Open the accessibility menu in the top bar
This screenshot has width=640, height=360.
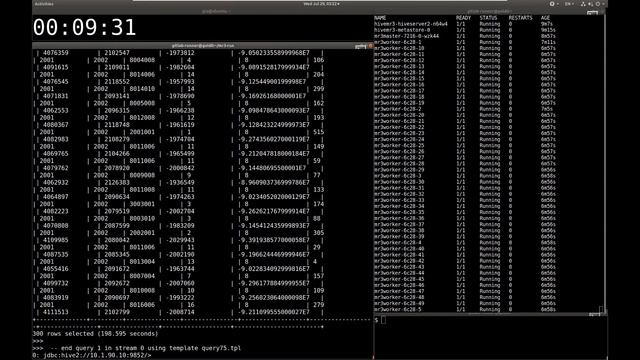(553, 4)
